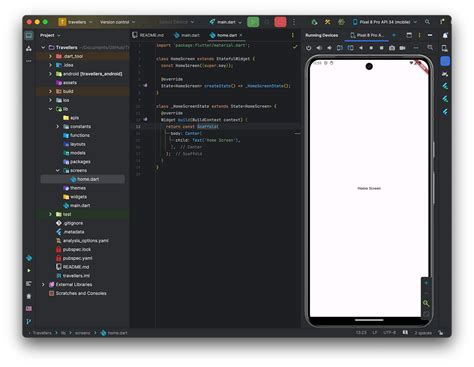Click the emulator rotate left icon
This screenshot has height=367, width=474.
pos(340,48)
